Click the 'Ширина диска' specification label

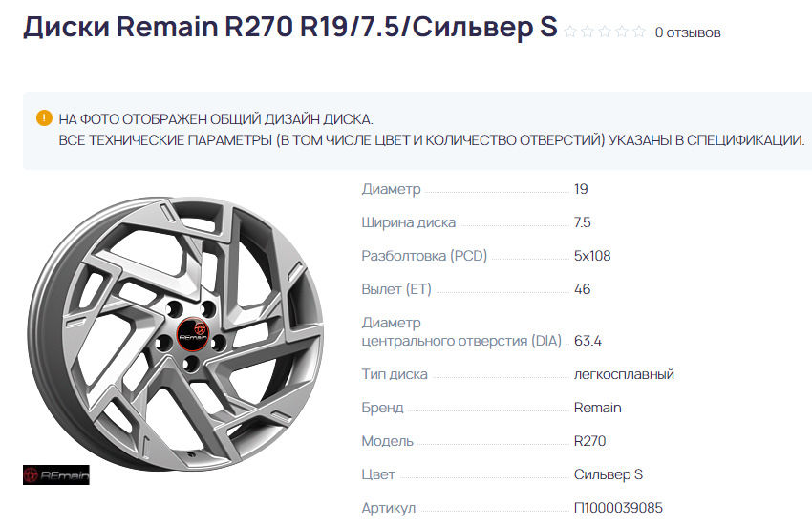click(x=409, y=222)
